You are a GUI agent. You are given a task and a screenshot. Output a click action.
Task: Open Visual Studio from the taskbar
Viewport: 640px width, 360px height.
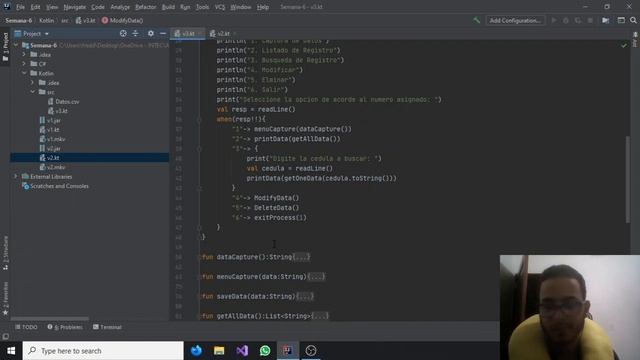click(242, 351)
